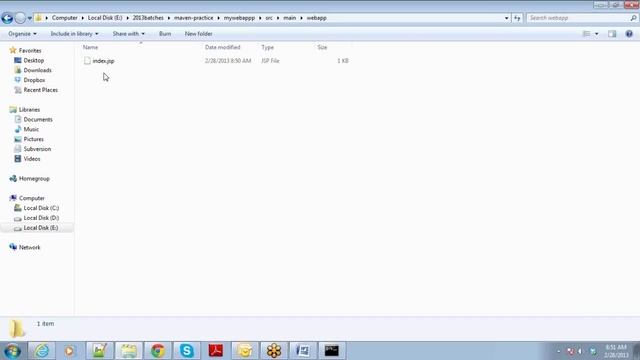Viewport: 640px width, 360px height.
Task: Open the Music library
Action: 31,129
